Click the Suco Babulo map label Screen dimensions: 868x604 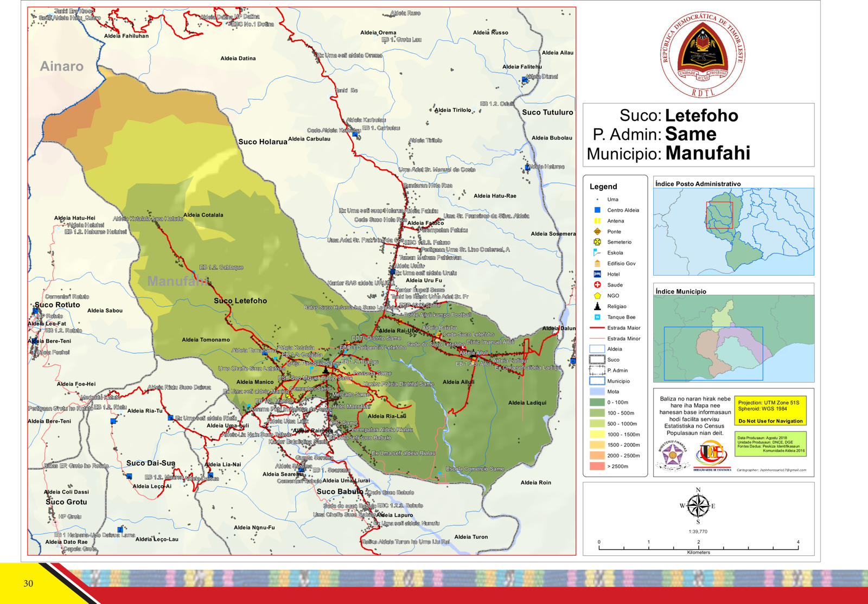(340, 492)
